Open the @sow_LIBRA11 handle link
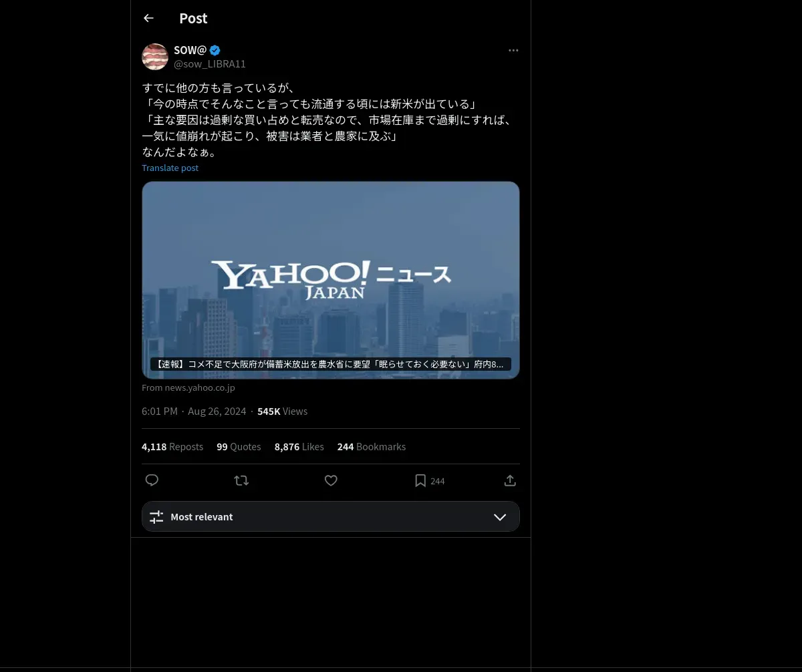 (x=210, y=64)
